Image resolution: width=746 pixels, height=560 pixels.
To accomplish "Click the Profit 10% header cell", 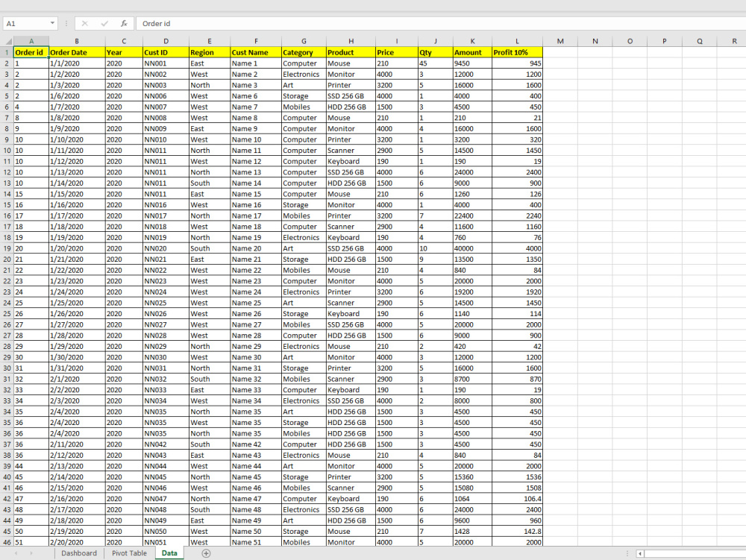I will tap(517, 52).
